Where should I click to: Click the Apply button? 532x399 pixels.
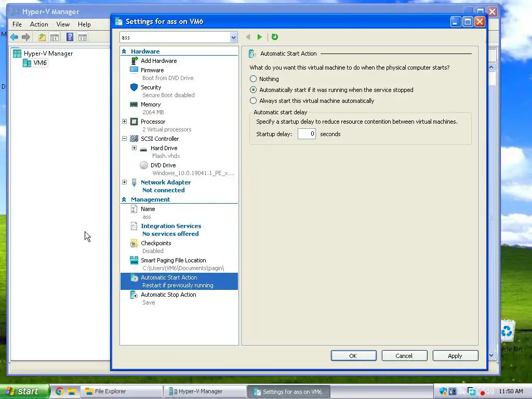point(455,355)
